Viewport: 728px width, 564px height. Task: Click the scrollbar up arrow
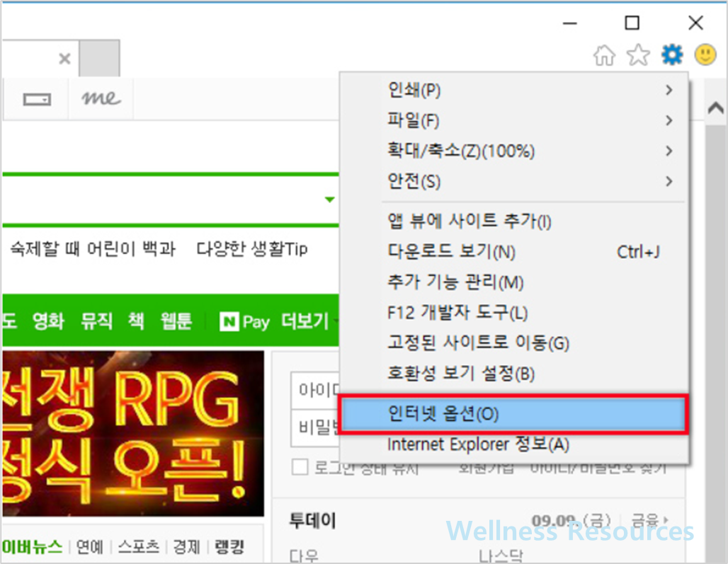715,108
